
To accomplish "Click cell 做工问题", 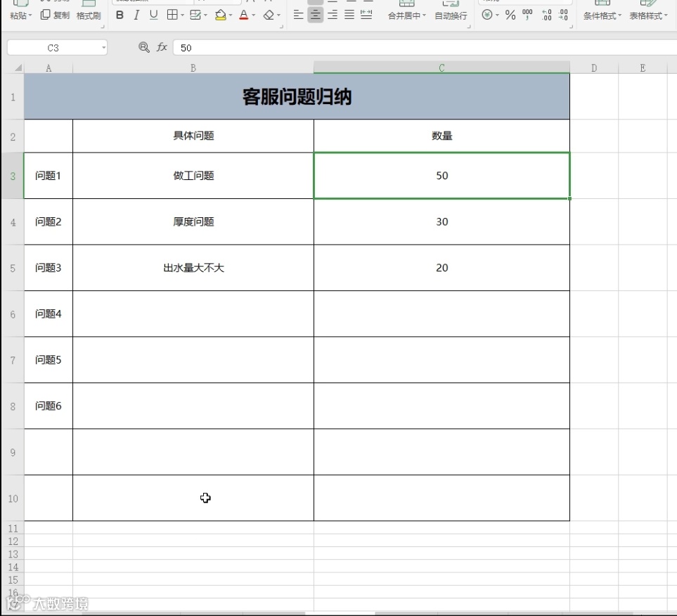I will 193,175.
